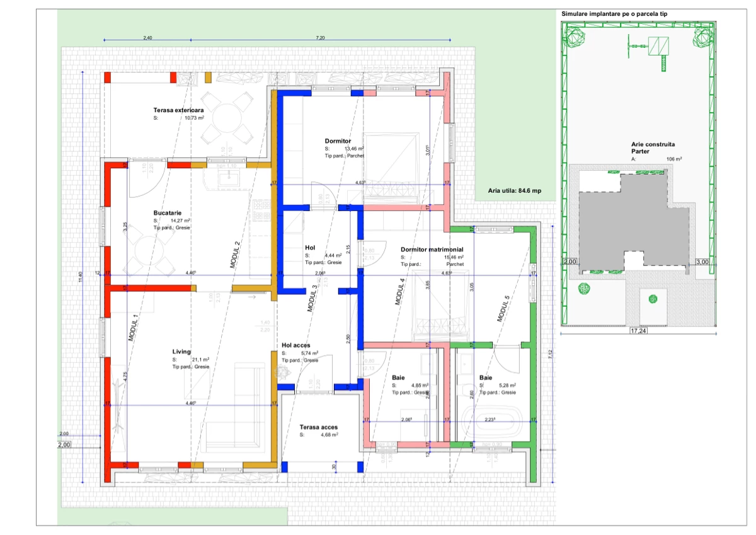The height and width of the screenshot is (535, 756).
Task: Click the Terasa acces label
Action: click(319, 427)
